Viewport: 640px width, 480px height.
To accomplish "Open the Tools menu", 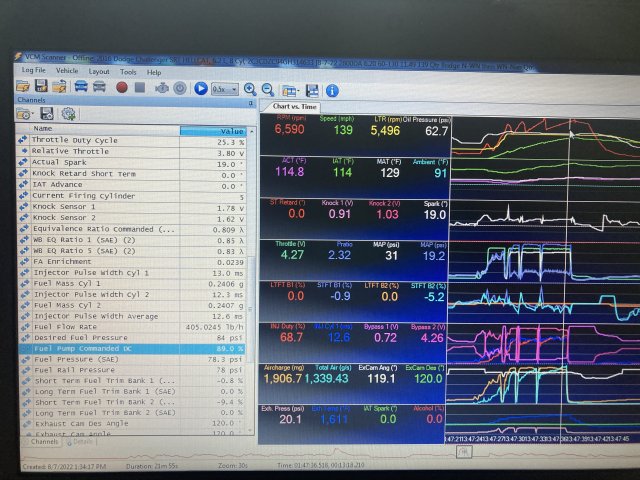I will pyautogui.click(x=128, y=72).
